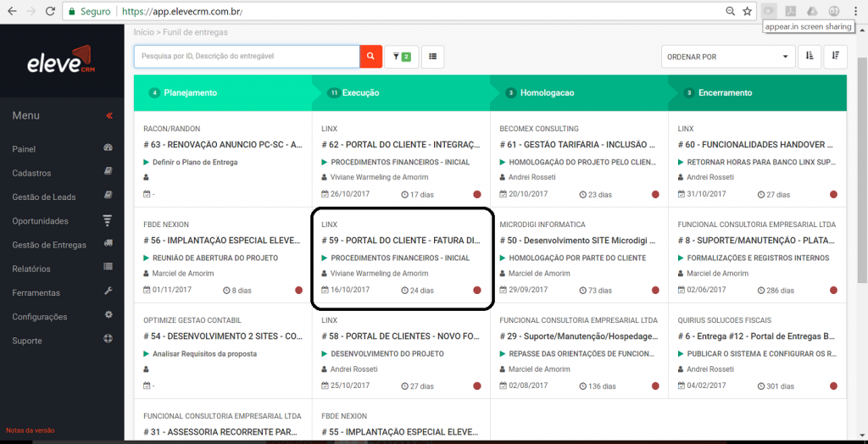Collapse the Menu with red double chevron
Viewport: 868px width, 444px height.
109,116
